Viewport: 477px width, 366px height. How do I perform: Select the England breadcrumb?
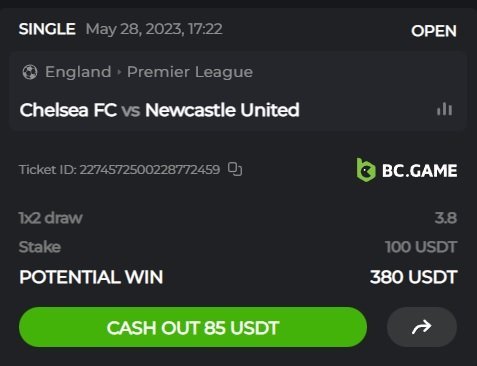(78, 72)
